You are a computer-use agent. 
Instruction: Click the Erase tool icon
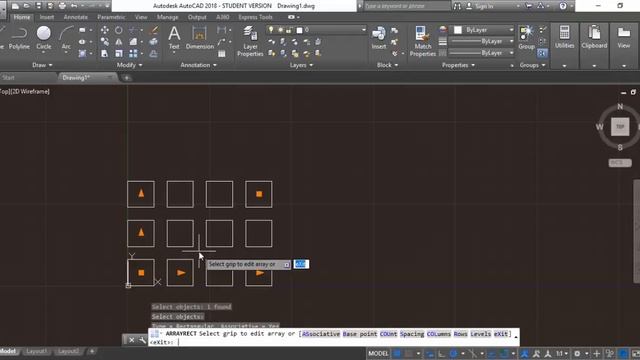(x=154, y=30)
